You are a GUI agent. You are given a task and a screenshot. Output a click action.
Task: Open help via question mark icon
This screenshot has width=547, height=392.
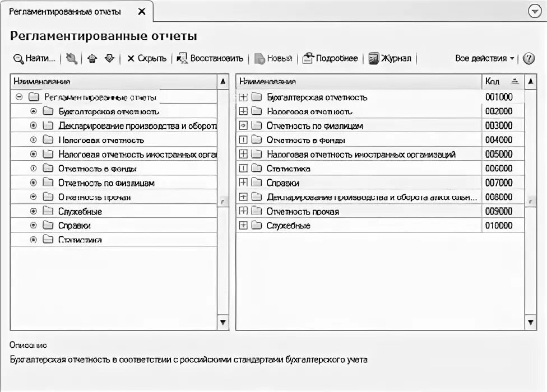[x=529, y=58]
